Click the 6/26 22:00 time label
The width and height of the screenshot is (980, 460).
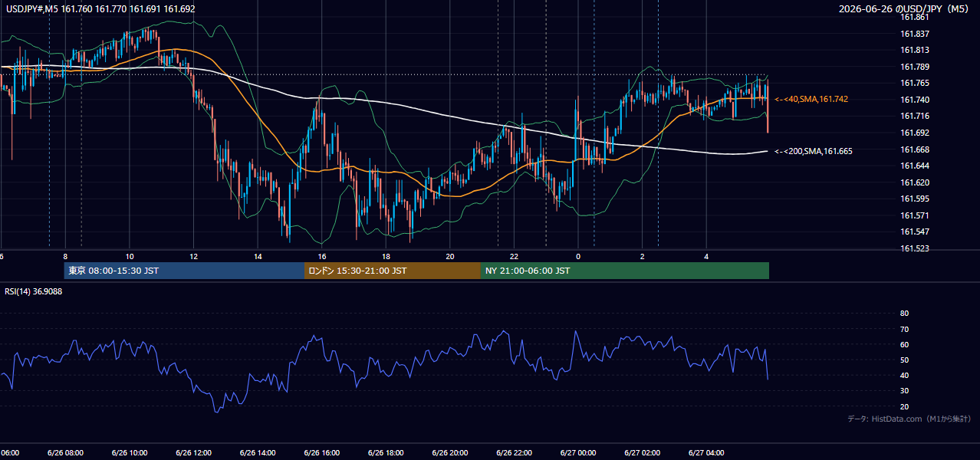tap(514, 453)
